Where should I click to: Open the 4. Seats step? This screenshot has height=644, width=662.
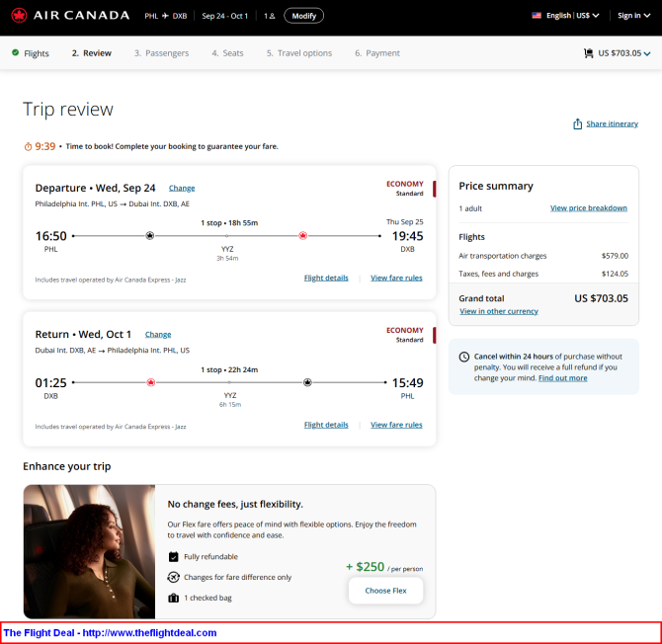(227, 53)
